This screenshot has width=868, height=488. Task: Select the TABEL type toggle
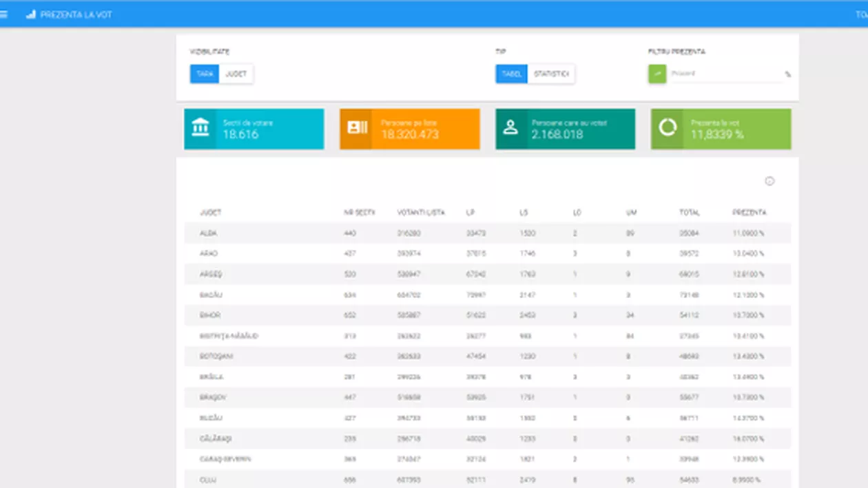point(512,74)
